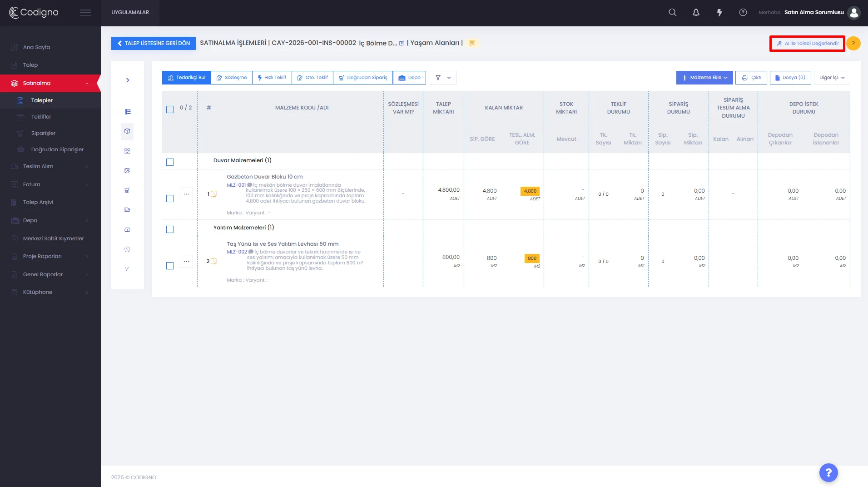Select the gauge icon in the vertical panel

(128, 229)
